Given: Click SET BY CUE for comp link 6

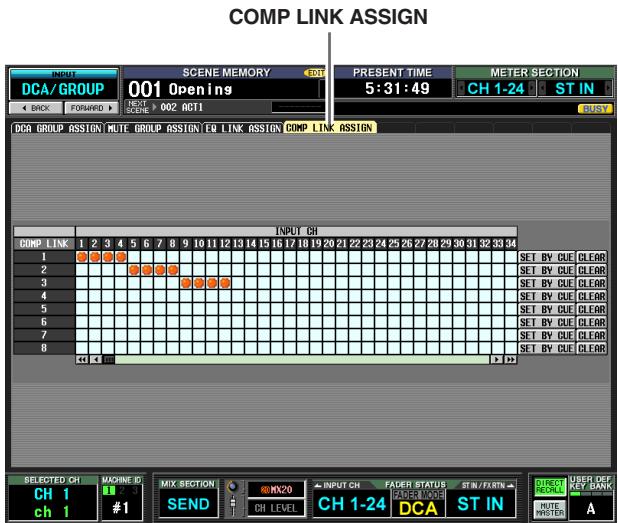Looking at the screenshot, I should click(x=546, y=322).
